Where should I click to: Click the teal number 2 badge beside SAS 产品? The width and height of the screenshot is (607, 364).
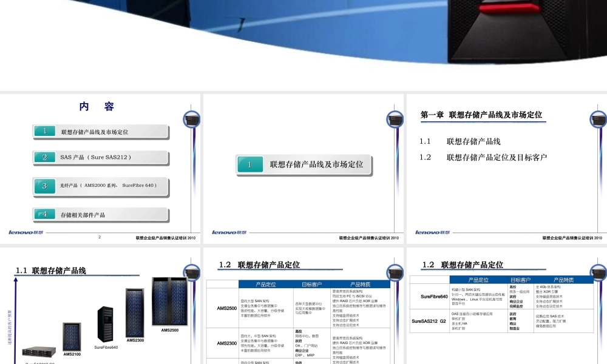click(x=44, y=157)
